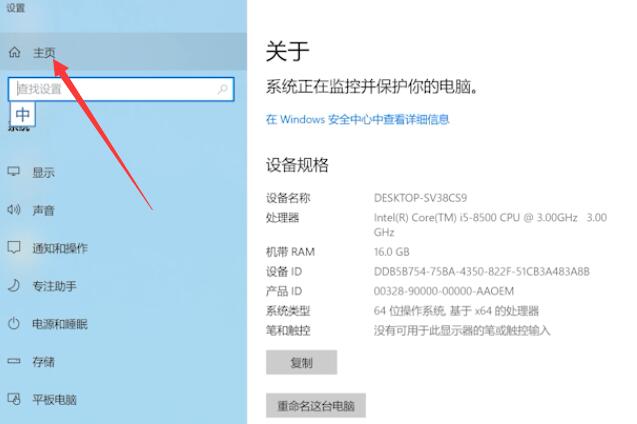Click the 设备名称 label
The width and height of the screenshot is (637, 424).
tap(288, 198)
